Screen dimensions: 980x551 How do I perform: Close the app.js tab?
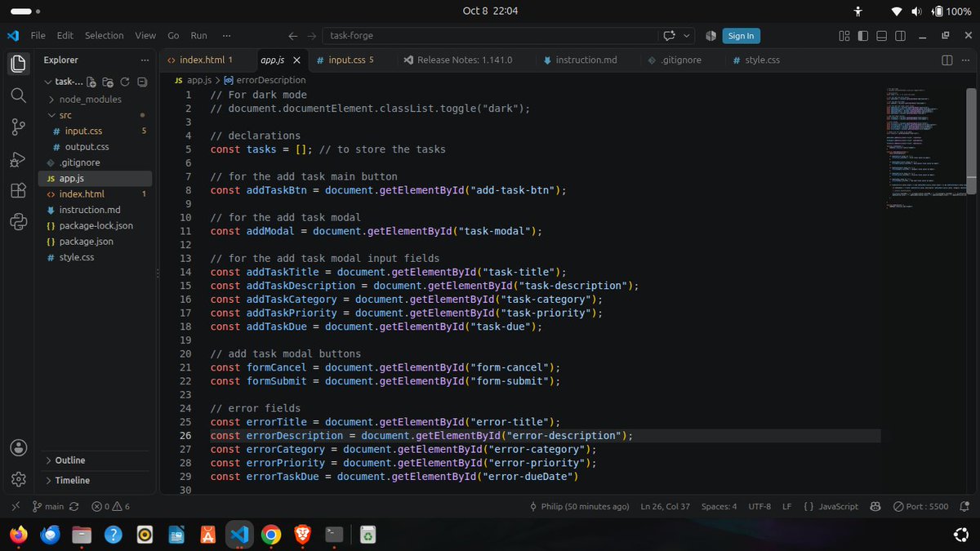(296, 60)
